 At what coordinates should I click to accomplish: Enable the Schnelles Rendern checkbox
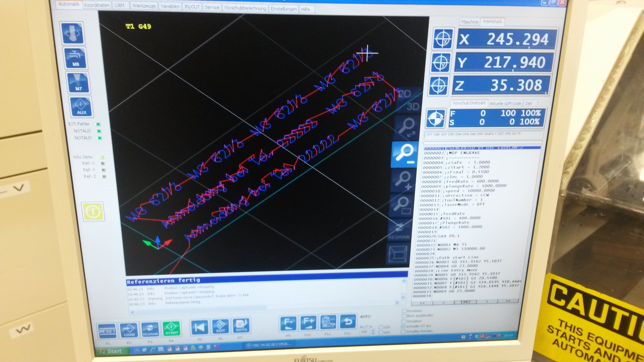coord(402,331)
